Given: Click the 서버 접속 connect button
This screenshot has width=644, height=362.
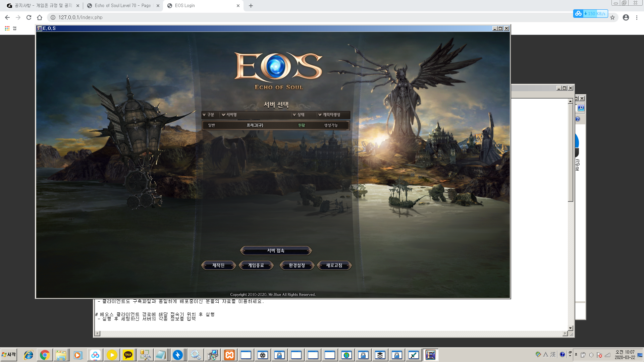Looking at the screenshot, I should (x=276, y=251).
